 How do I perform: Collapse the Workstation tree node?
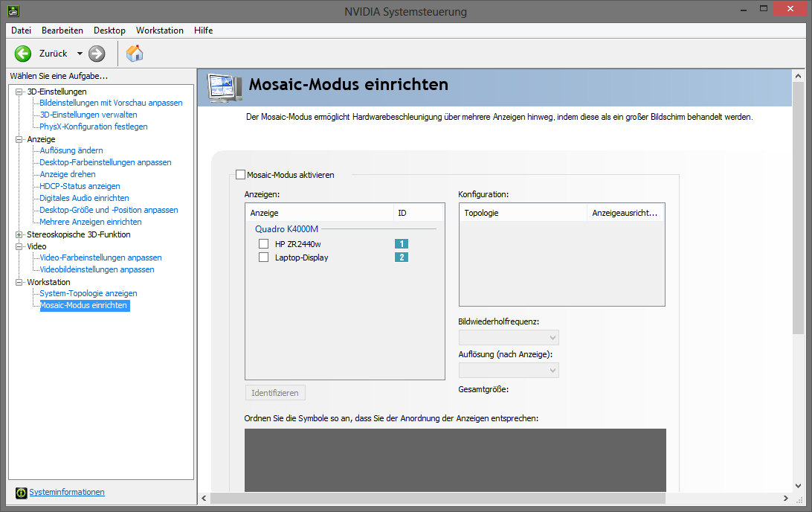coord(19,283)
